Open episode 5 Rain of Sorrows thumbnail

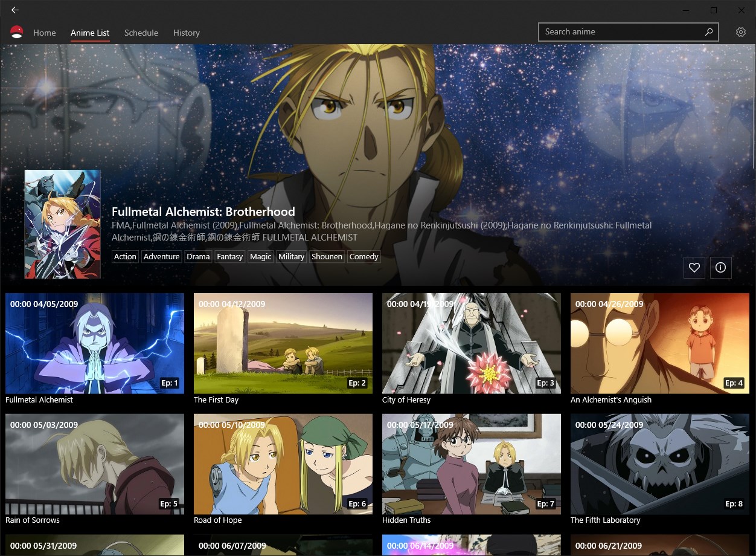click(95, 464)
